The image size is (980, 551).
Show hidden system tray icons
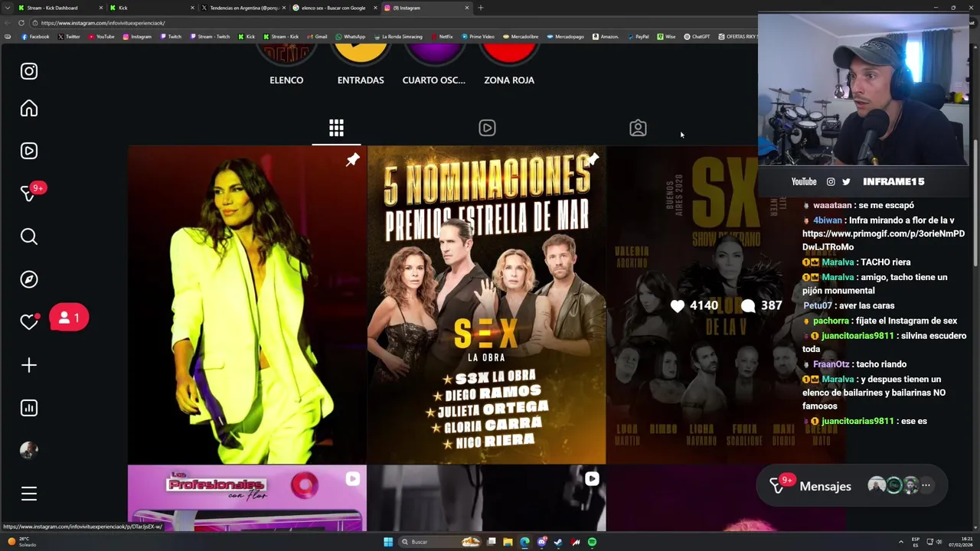[900, 542]
